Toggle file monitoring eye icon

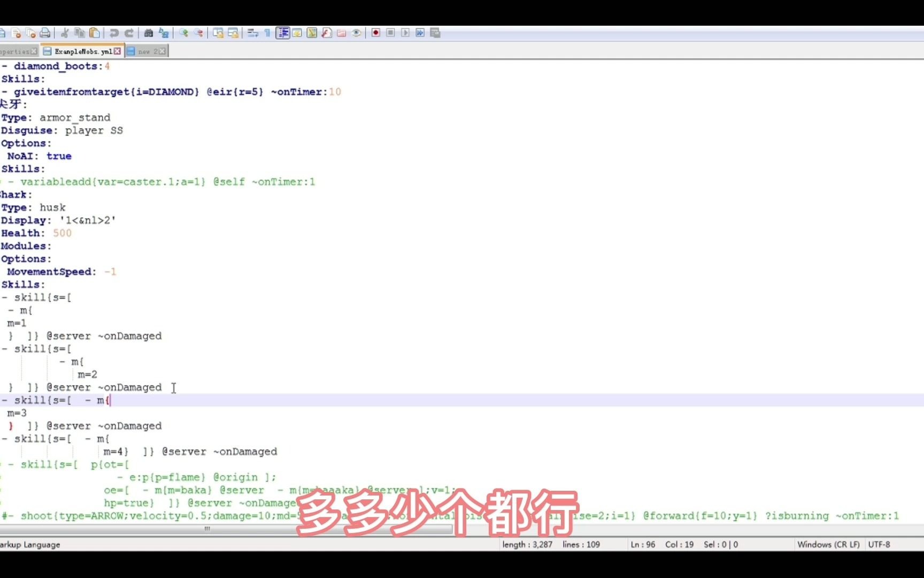[x=356, y=33]
